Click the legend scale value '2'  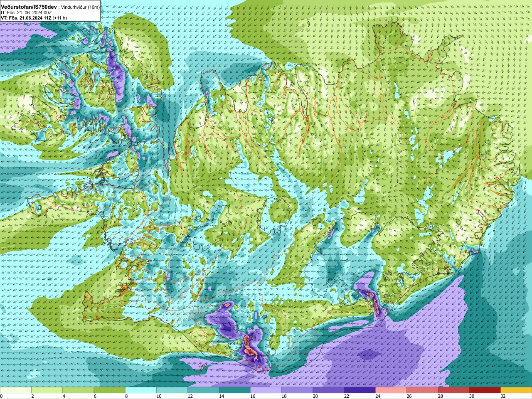point(33,396)
